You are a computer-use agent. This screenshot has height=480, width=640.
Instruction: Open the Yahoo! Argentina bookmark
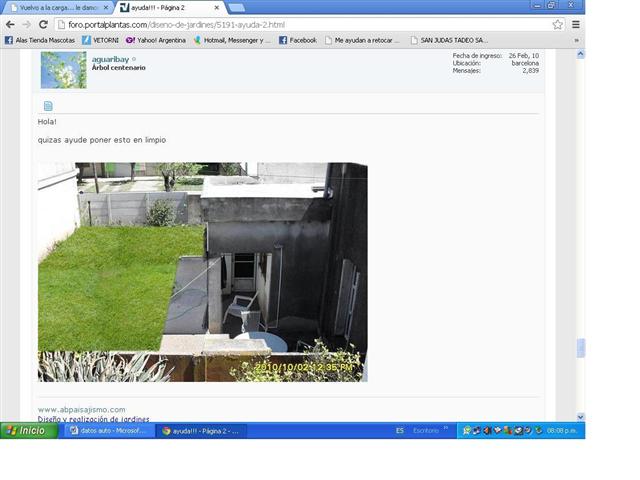click(156, 40)
